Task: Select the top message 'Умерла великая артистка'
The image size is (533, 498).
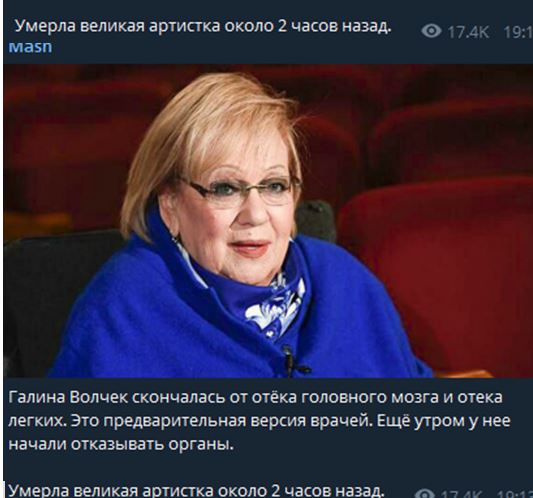Action: 203,27
